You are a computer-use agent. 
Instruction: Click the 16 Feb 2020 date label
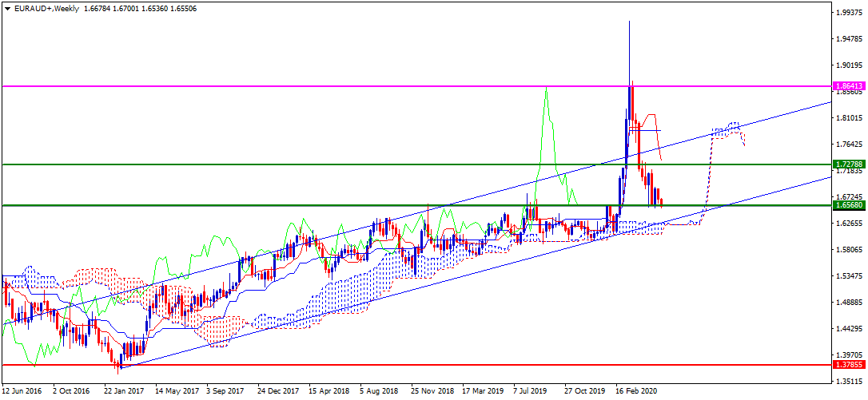635,390
